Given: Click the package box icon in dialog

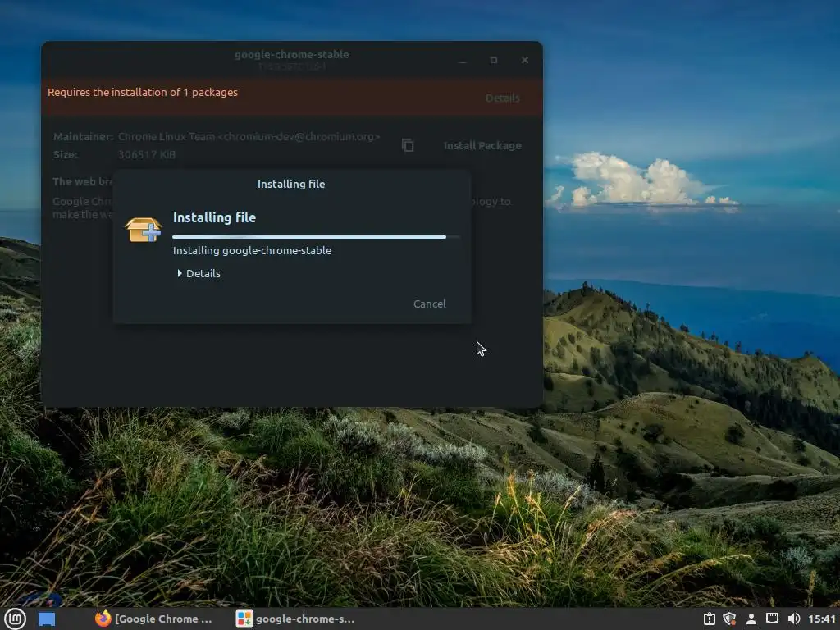Looking at the screenshot, I should [x=143, y=230].
